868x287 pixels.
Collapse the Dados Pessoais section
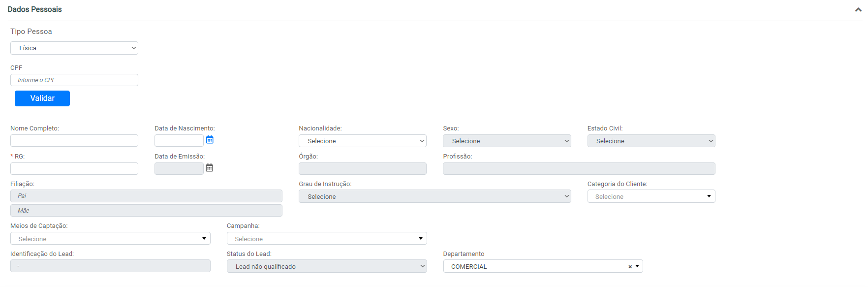coord(858,10)
